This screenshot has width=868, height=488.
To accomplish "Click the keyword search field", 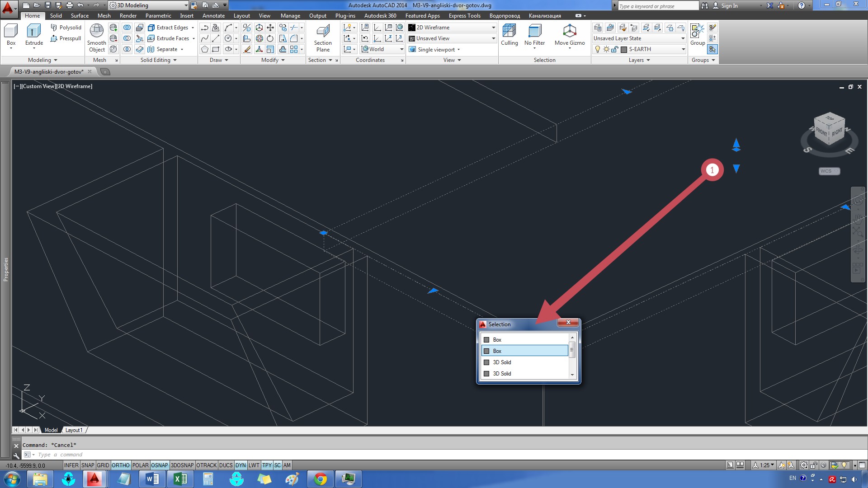I will point(658,6).
